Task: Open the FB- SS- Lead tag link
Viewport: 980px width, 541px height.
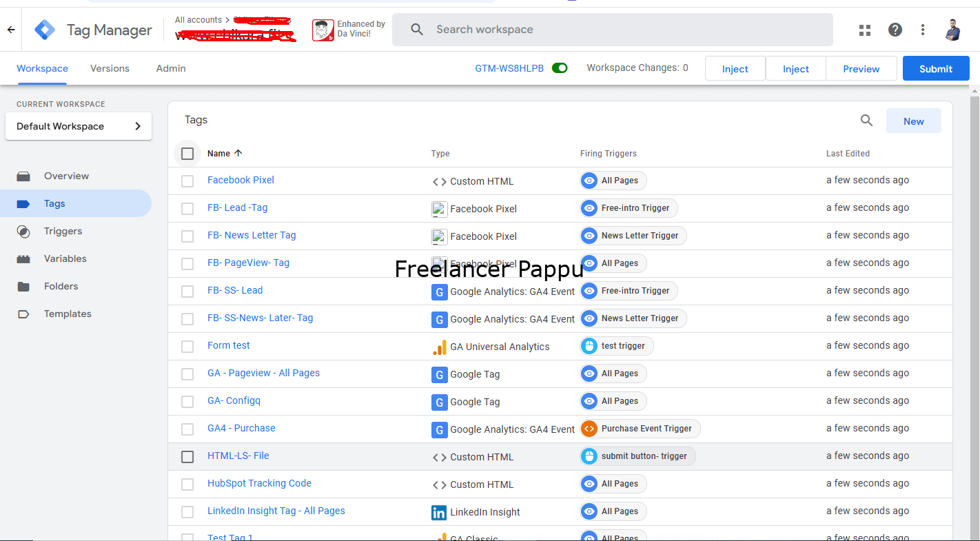Action: click(235, 290)
